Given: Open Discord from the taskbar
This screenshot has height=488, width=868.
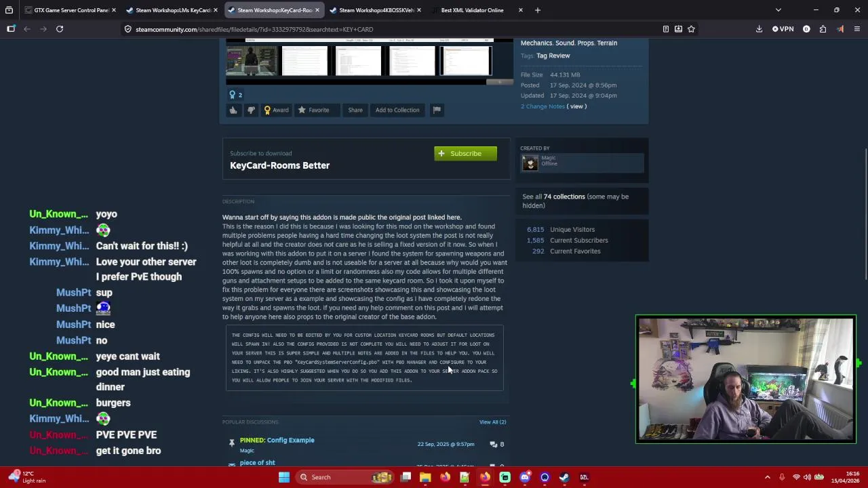Looking at the screenshot, I should pyautogui.click(x=525, y=477).
